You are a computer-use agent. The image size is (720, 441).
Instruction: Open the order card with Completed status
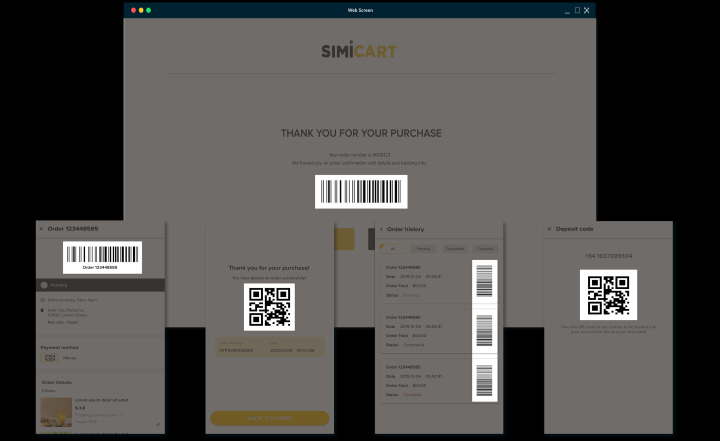439,331
